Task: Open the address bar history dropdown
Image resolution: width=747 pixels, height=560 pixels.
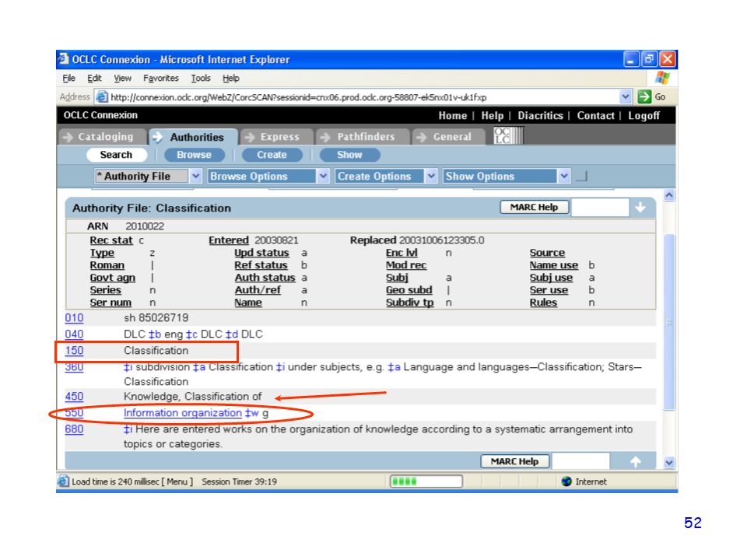Action: 626,97
